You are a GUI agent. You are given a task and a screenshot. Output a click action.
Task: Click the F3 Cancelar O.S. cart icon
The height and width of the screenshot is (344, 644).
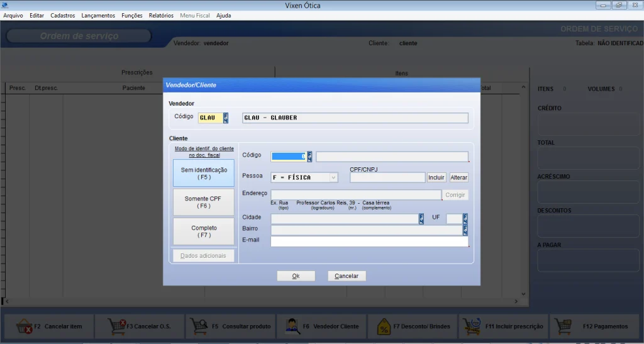[x=117, y=326]
